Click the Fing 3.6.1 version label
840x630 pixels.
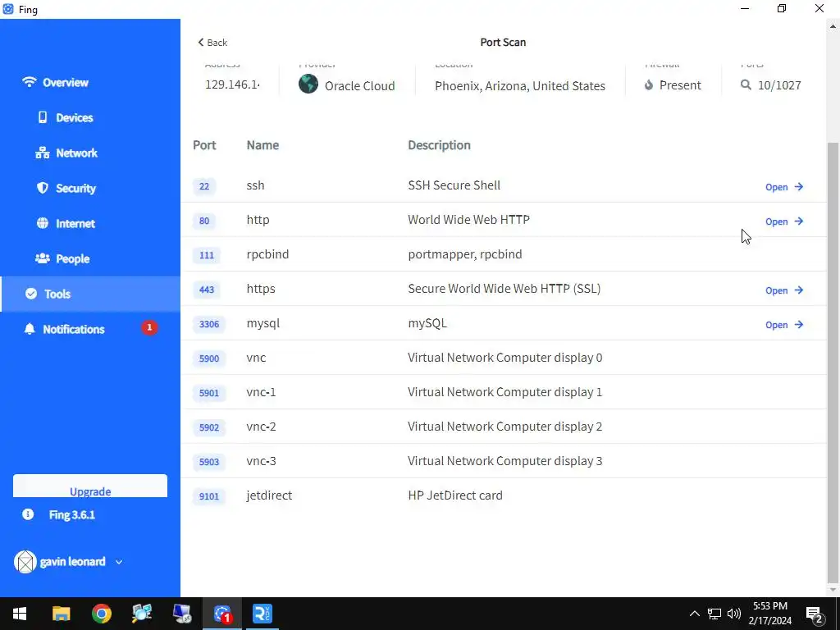pos(72,515)
